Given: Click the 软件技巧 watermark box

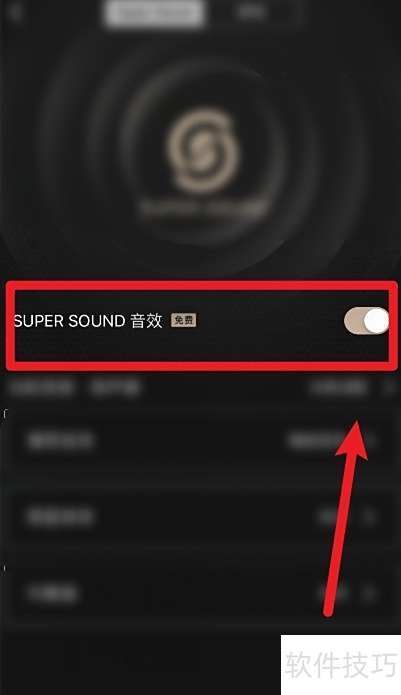Looking at the screenshot, I should point(341,665).
